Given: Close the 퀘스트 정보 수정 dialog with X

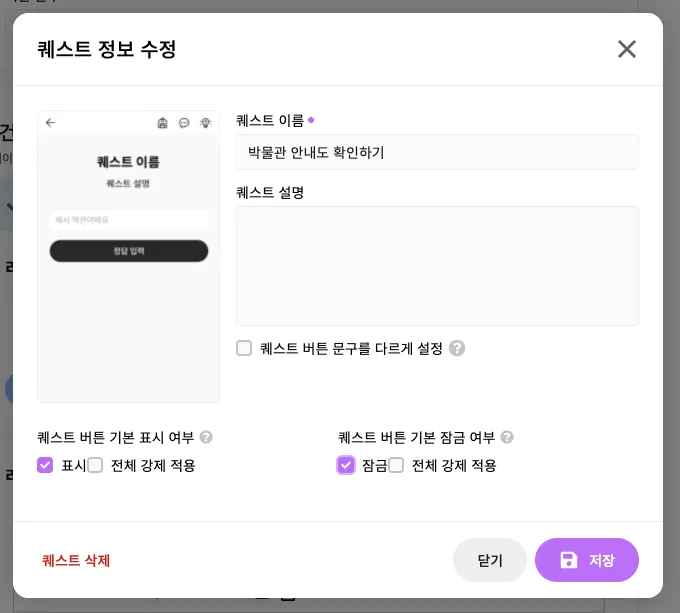Looking at the screenshot, I should (x=627, y=49).
